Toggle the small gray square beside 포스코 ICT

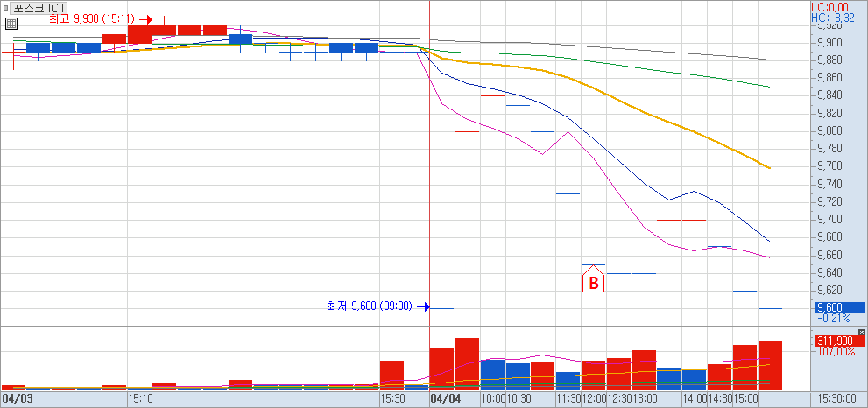(5, 8)
